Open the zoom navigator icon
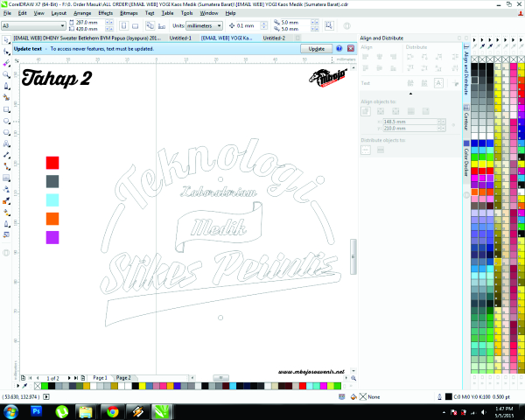525x420 pixels. [353, 378]
